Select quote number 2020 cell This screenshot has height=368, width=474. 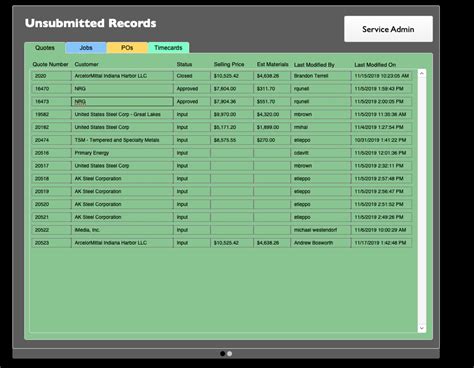click(51, 76)
